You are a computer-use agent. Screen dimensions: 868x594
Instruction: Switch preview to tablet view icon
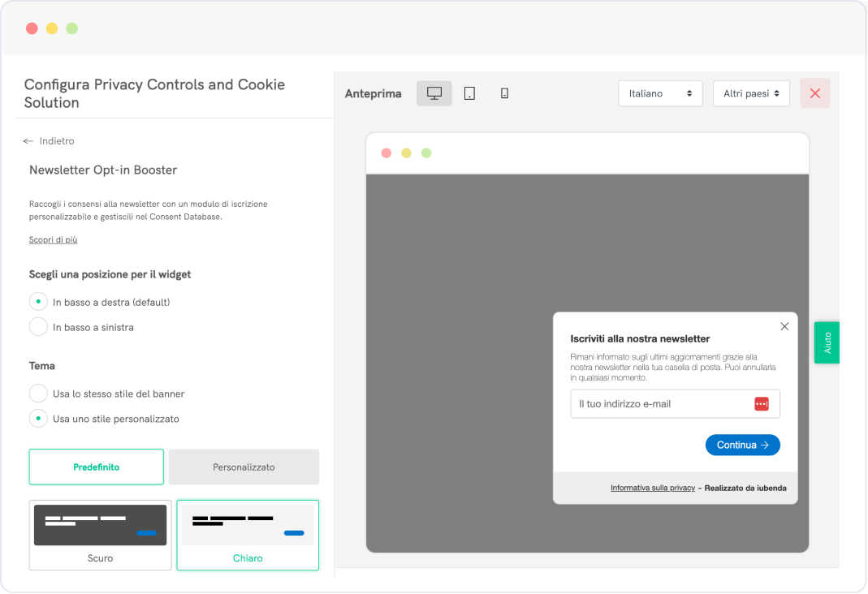click(x=469, y=93)
